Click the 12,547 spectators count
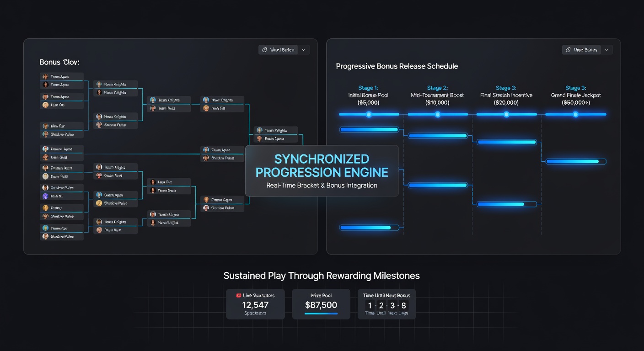The width and height of the screenshot is (644, 351). (255, 305)
